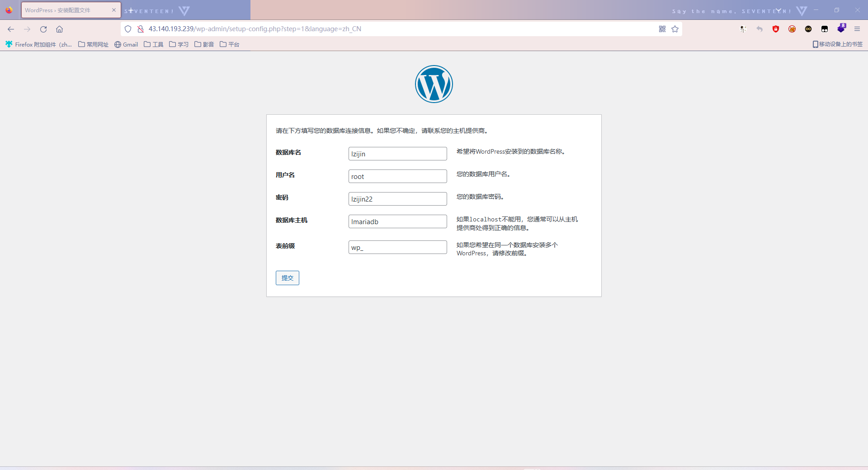Go back to the previous page
Image resolution: width=868 pixels, height=470 pixels.
(11, 29)
